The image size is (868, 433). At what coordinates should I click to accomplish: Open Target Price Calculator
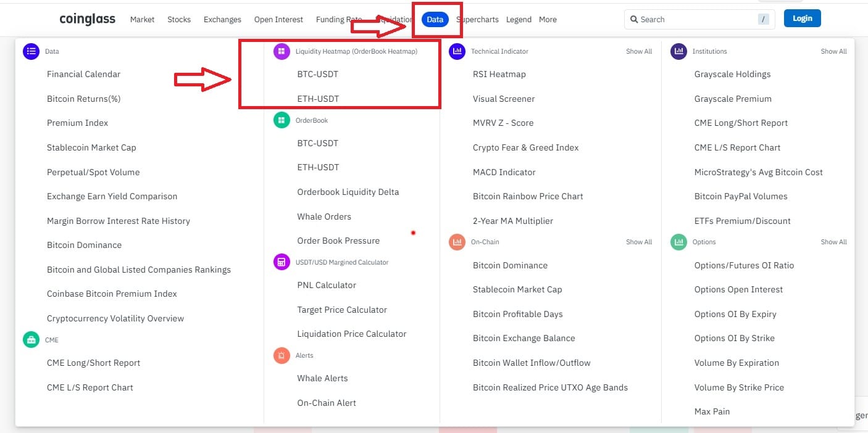(x=342, y=310)
